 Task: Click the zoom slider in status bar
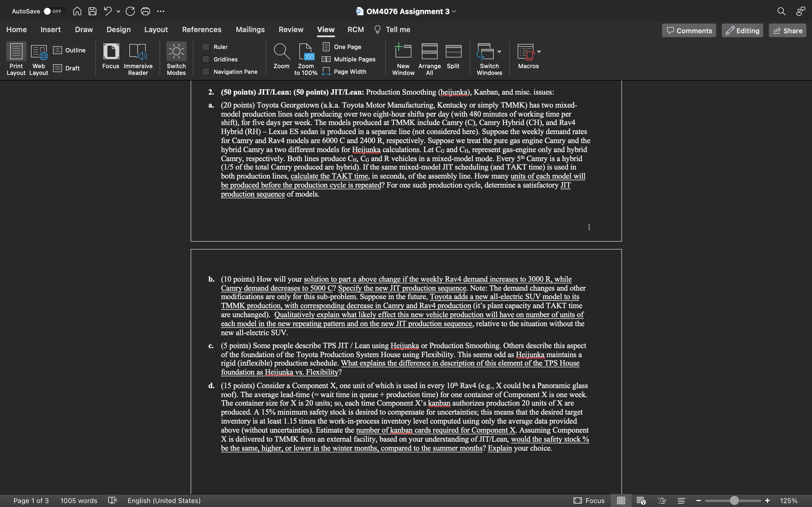tap(734, 501)
